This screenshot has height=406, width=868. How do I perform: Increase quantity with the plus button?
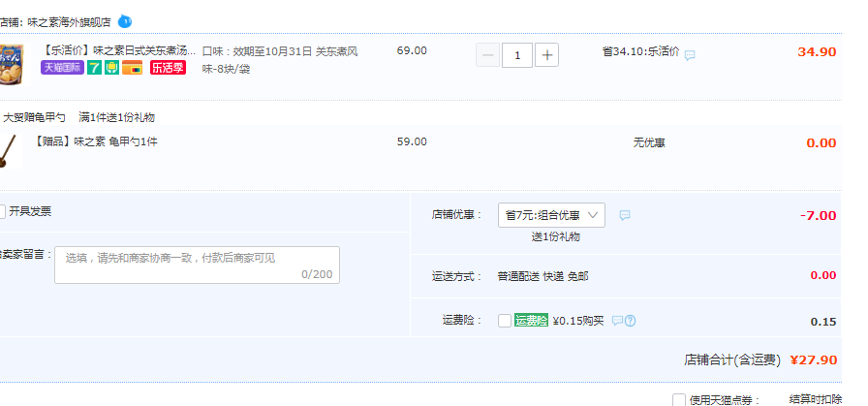pyautogui.click(x=547, y=55)
